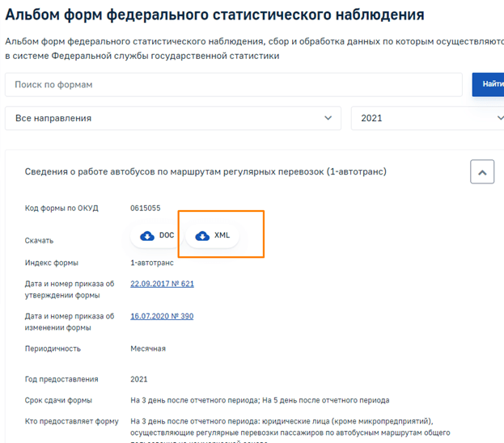
Task: Click the Срок сдачи формы deadline text
Action: (260, 400)
